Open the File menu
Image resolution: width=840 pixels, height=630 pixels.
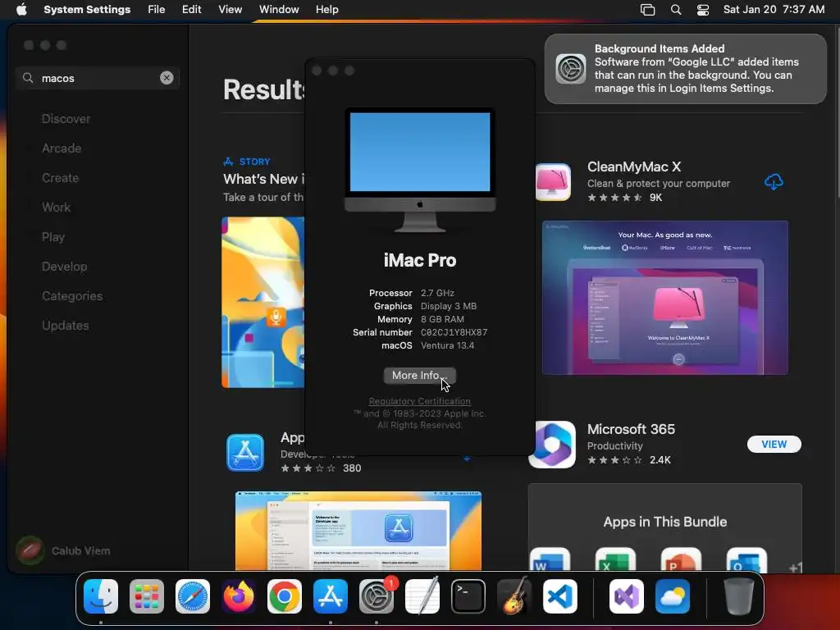click(157, 10)
